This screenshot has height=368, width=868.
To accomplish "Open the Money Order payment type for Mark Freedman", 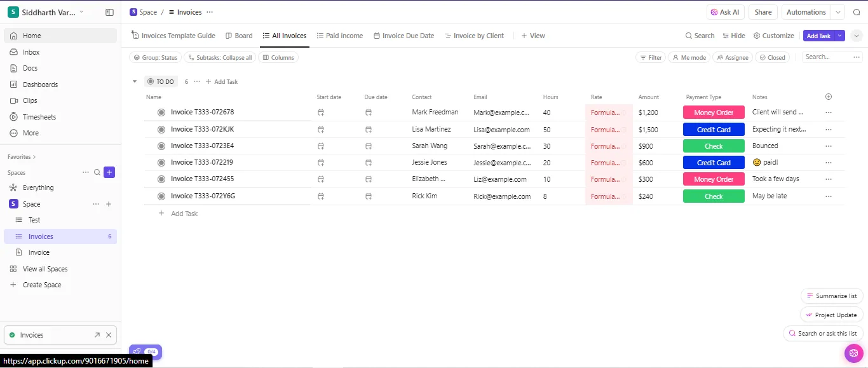I will pos(714,112).
